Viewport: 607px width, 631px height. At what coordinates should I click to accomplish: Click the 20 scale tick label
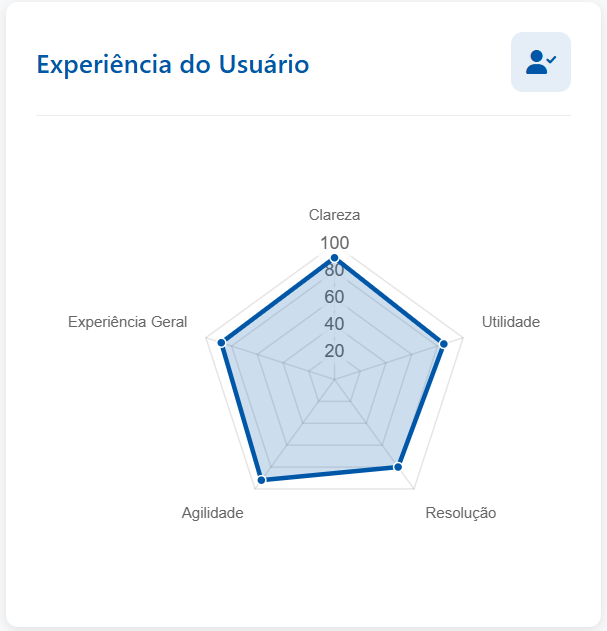pyautogui.click(x=334, y=351)
